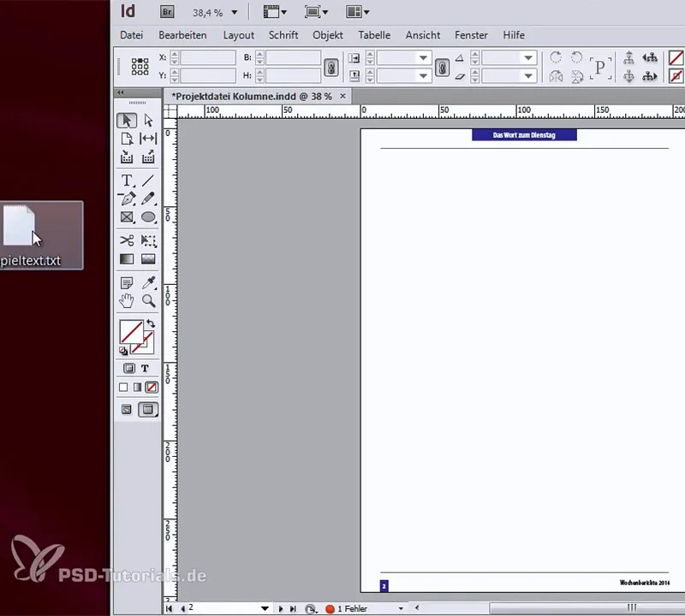Open the Fenster menu
The image size is (685, 616).
pyautogui.click(x=471, y=35)
